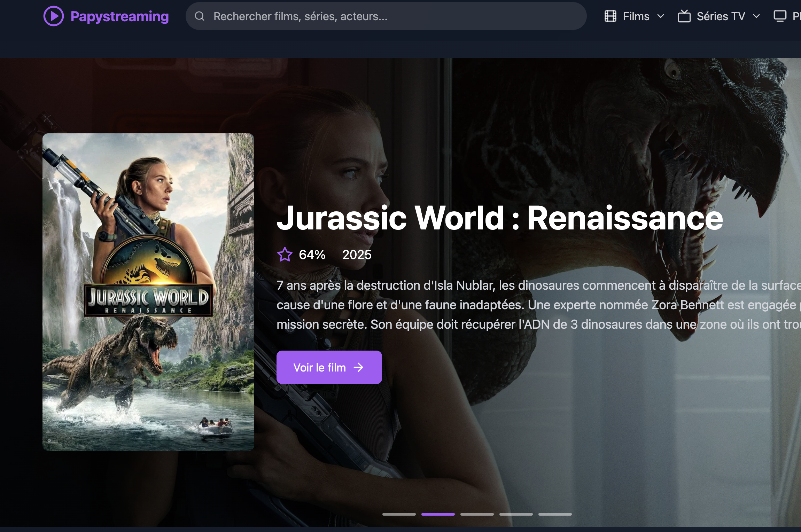Click the purple star rating icon
The image size is (801, 532).
point(285,255)
